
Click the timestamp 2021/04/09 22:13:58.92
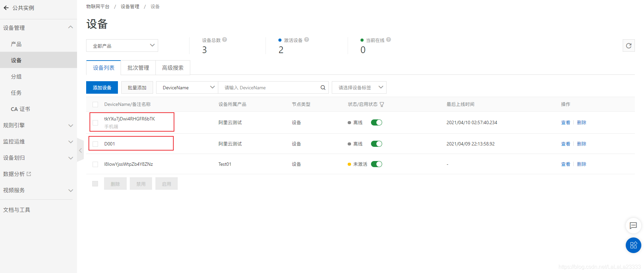tap(470, 144)
